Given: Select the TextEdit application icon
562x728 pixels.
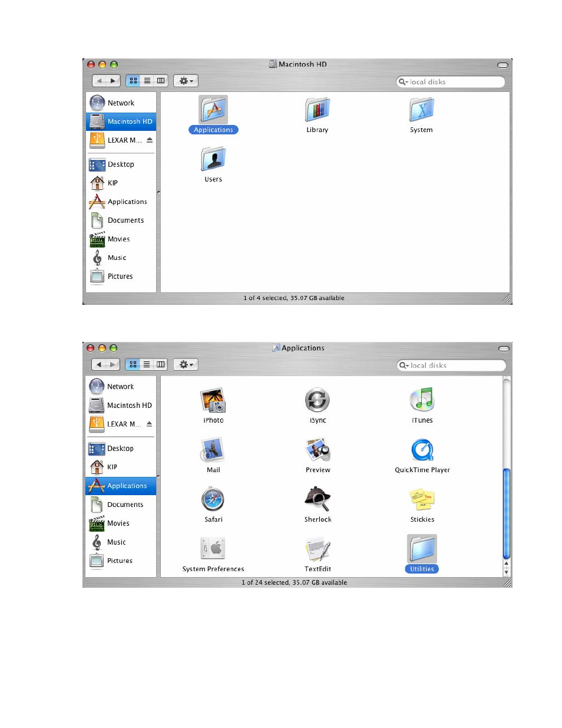Looking at the screenshot, I should pos(318,549).
